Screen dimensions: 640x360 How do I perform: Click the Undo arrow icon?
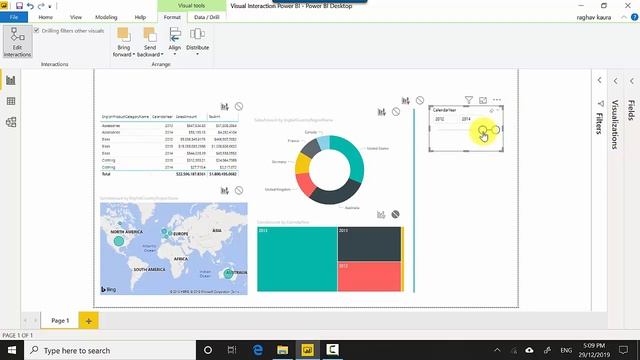coord(30,6)
